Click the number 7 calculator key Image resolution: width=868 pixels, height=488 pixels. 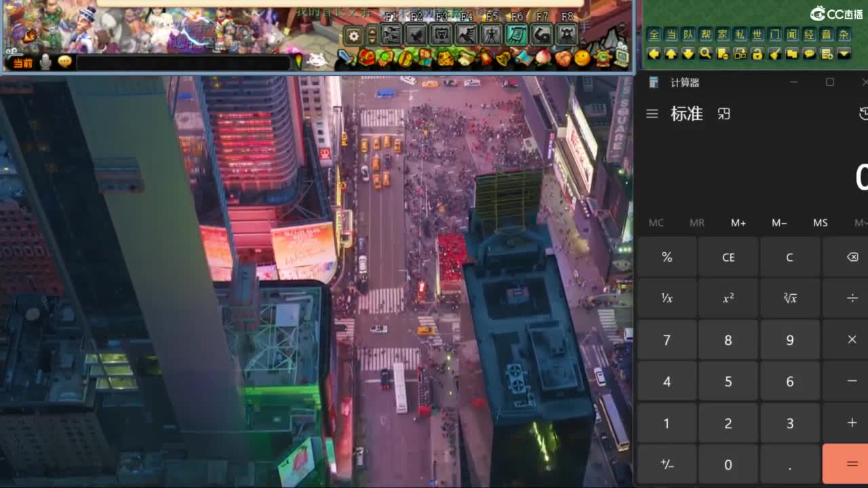coord(667,340)
